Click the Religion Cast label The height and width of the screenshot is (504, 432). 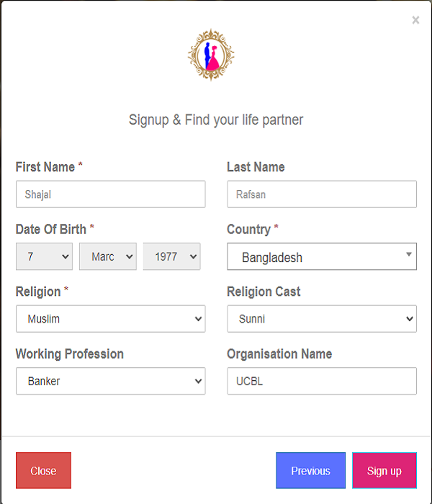tap(264, 292)
